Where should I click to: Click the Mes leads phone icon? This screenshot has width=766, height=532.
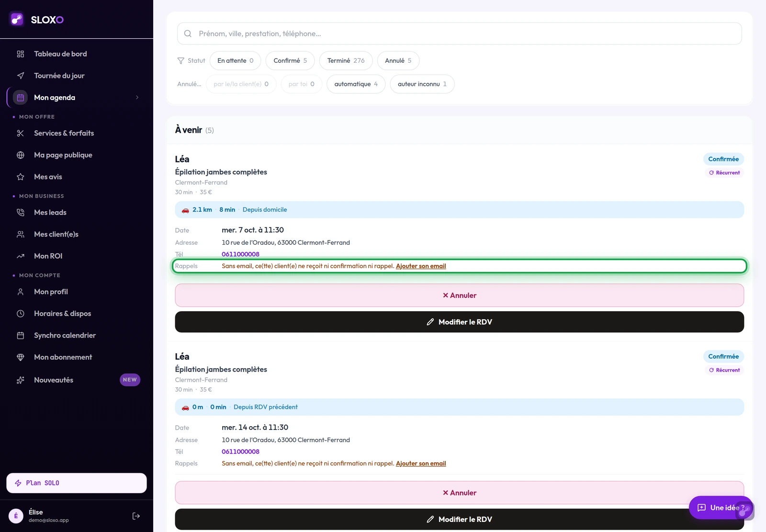click(21, 213)
